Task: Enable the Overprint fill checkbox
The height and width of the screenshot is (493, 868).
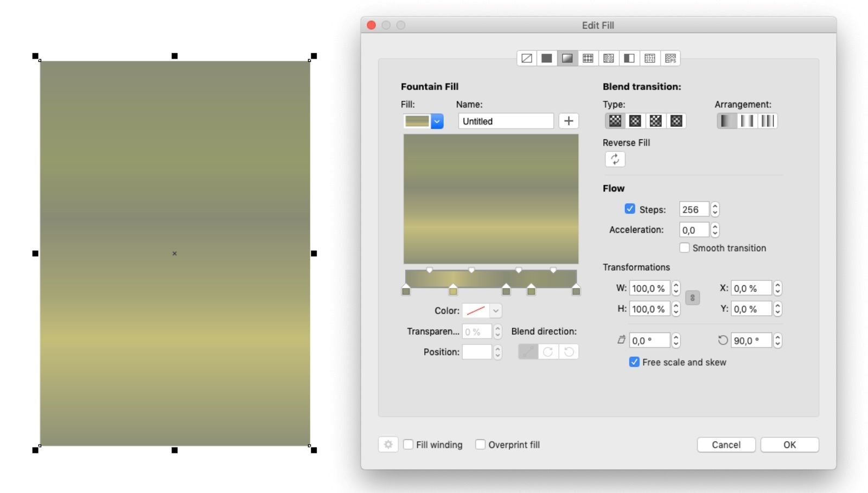Action: point(480,445)
